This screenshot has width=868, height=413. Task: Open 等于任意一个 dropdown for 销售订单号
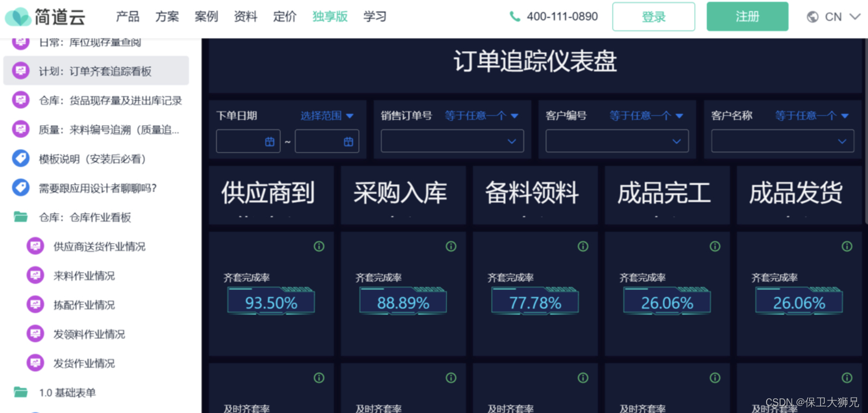pos(481,116)
